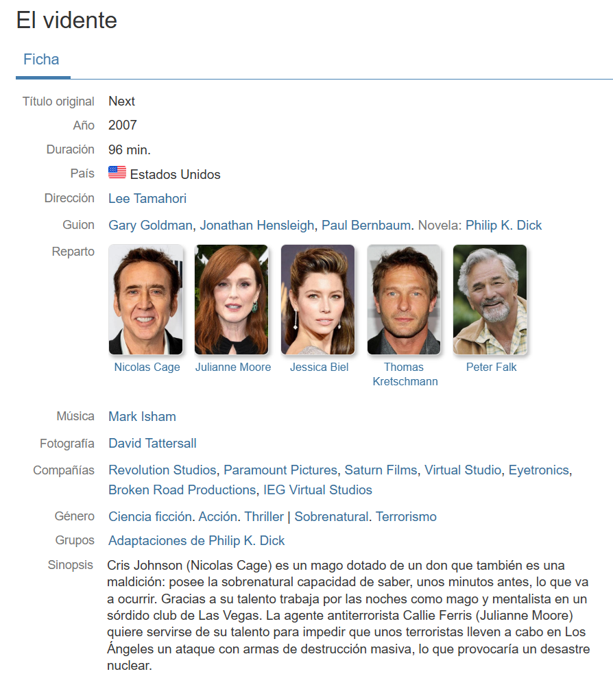This screenshot has height=700, width=613.
Task: Click the 'El vidente' page title
Action: 67,21
